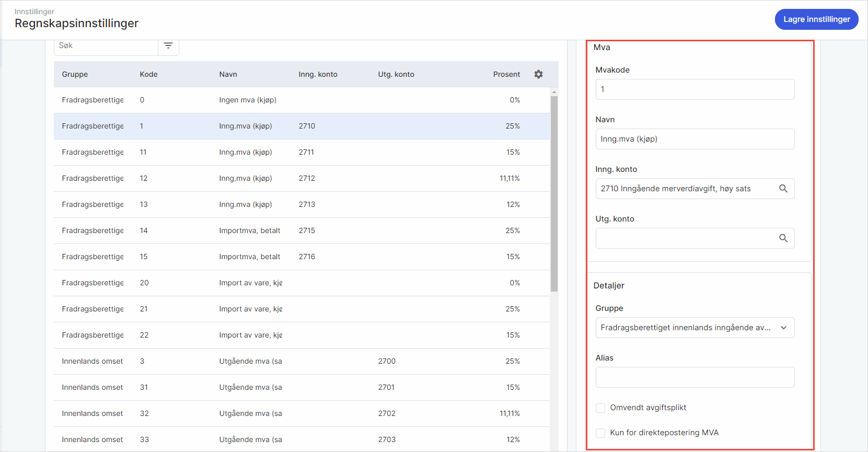Edit the Mvakode field
The image size is (868, 452).
695,89
